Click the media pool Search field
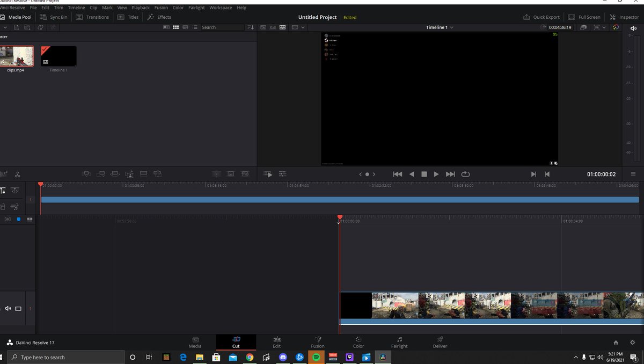The height and width of the screenshot is (364, 644). tap(222, 27)
